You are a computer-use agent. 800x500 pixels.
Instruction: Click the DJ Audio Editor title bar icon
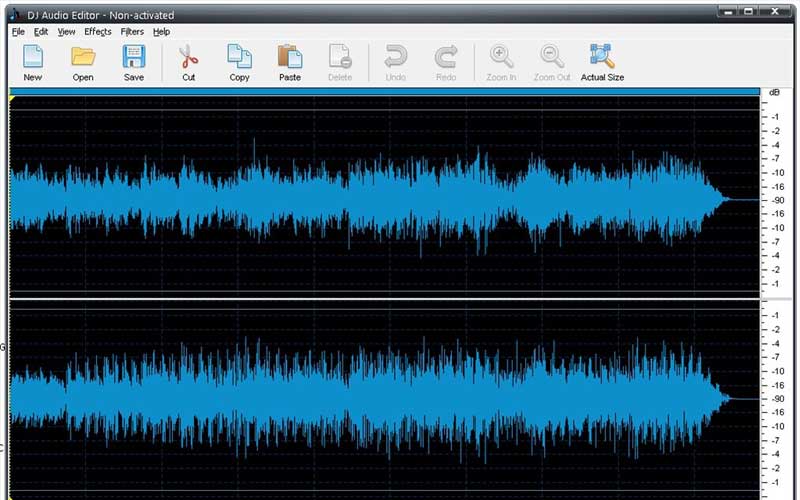pos(15,14)
